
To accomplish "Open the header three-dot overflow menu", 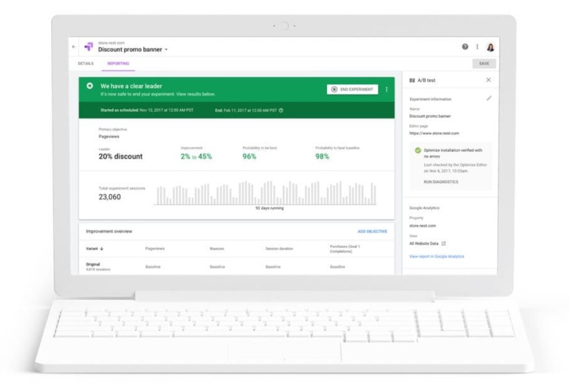I will [x=477, y=47].
